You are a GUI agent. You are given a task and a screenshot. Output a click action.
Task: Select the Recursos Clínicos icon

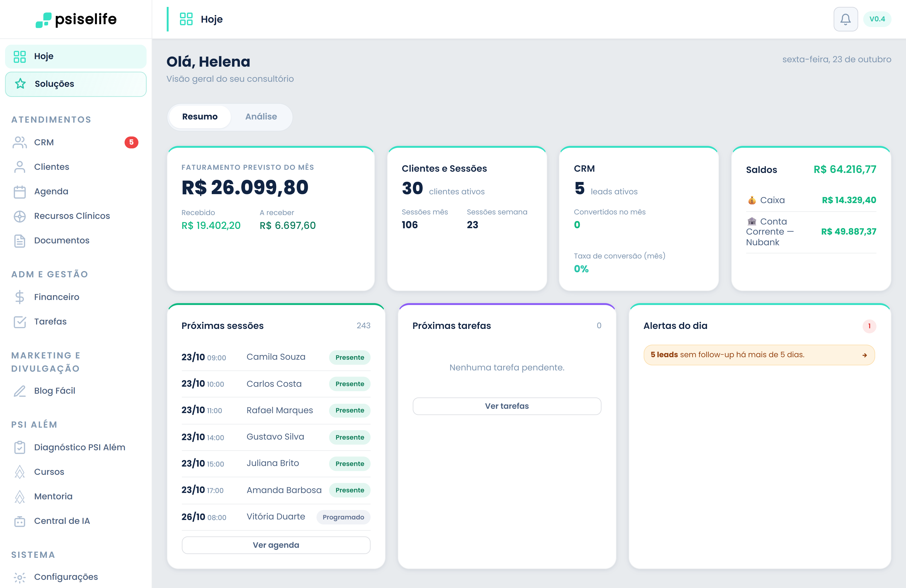click(20, 216)
